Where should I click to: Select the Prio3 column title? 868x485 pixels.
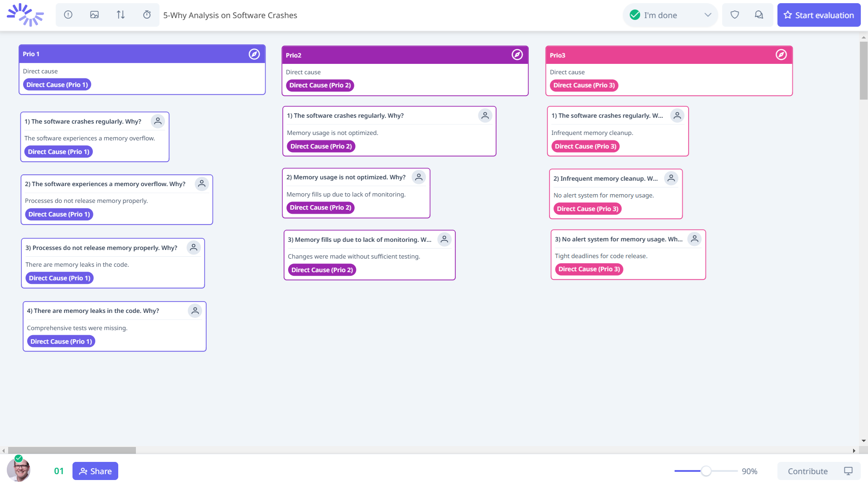(x=557, y=55)
